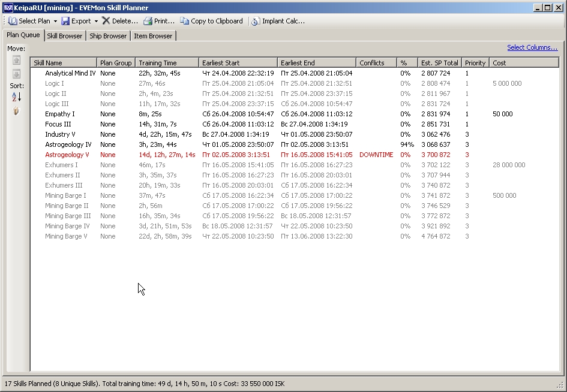Click training time 22d, 2h, 58m, 39s
The image size is (567, 392).
[x=165, y=236]
